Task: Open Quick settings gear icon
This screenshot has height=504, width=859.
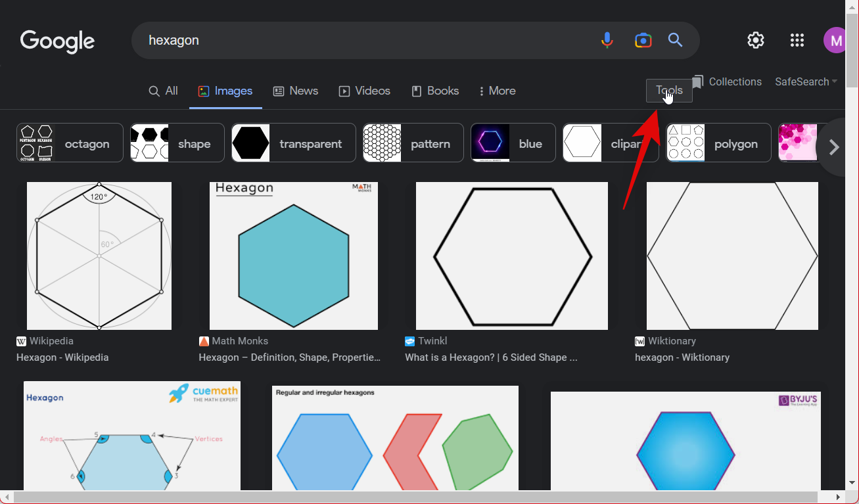Action: [756, 40]
